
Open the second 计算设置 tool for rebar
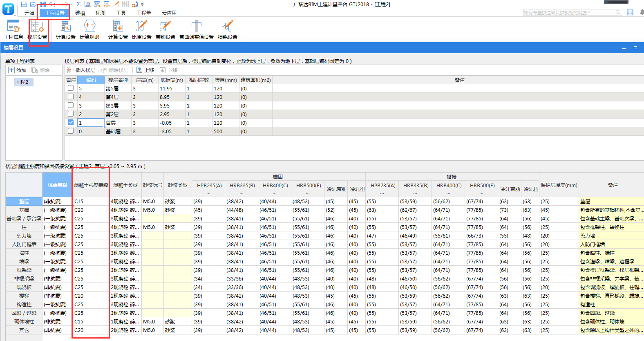[x=118, y=29]
